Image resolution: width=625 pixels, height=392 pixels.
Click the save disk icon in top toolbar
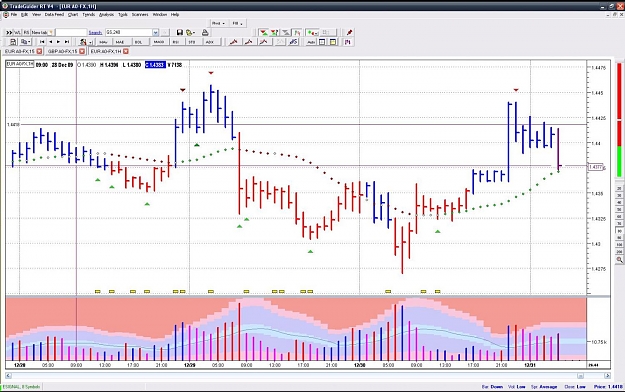click(x=180, y=32)
